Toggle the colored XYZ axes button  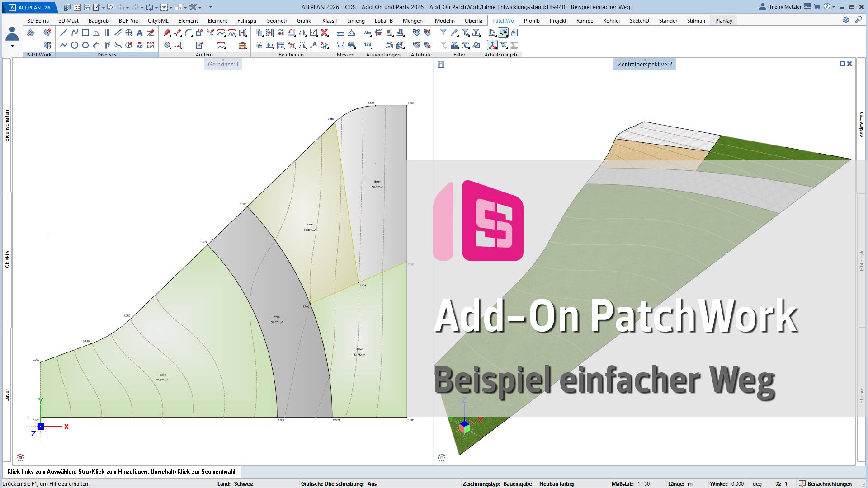click(492, 45)
